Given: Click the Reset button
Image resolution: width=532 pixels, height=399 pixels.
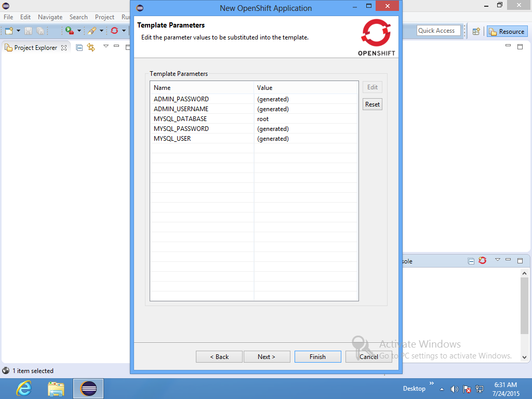Looking at the screenshot, I should point(373,104).
